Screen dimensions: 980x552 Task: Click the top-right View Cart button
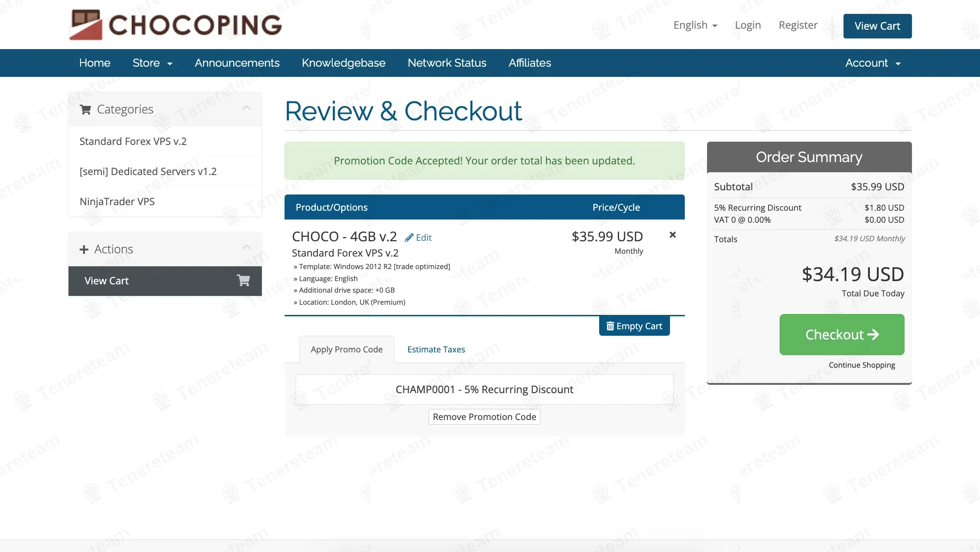pos(877,26)
